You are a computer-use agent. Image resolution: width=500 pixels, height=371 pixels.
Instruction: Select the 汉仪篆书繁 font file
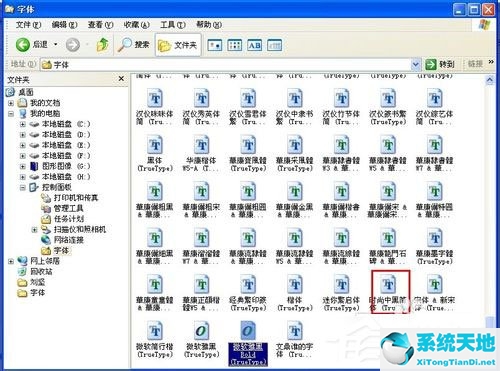[x=388, y=107]
